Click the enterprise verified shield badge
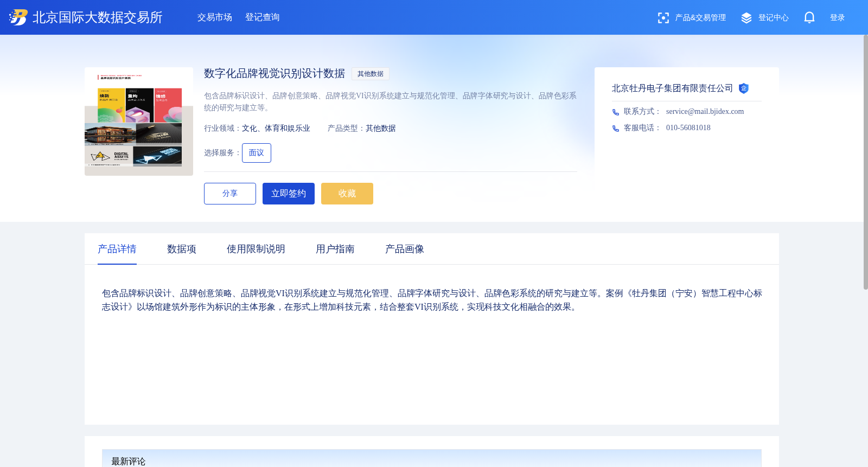The image size is (868, 467). pos(744,88)
